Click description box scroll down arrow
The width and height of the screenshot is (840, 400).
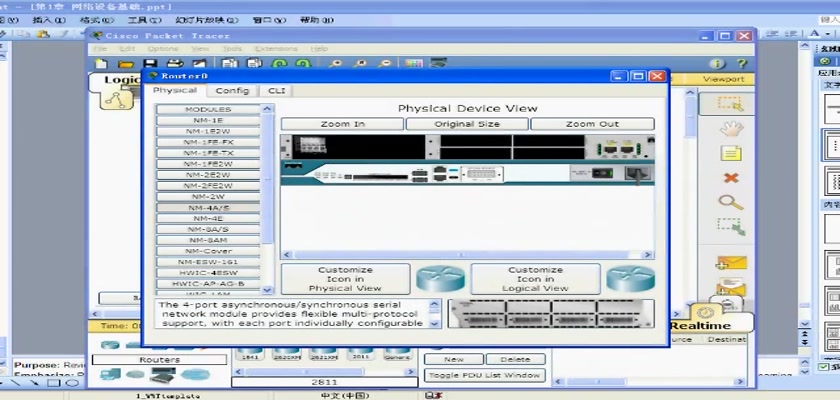(434, 323)
